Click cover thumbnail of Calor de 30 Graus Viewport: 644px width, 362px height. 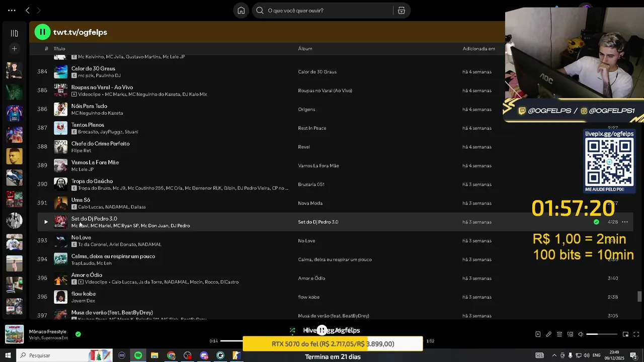pos(60,71)
